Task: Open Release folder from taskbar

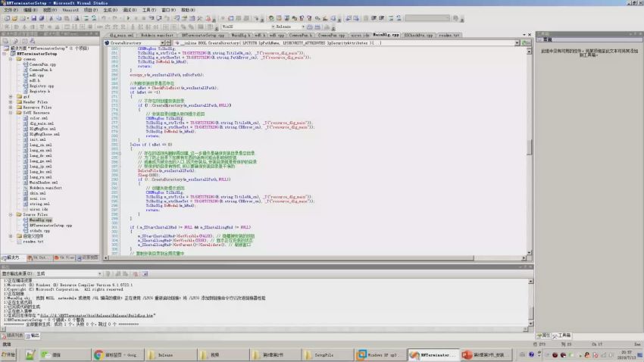Action: coord(170,354)
